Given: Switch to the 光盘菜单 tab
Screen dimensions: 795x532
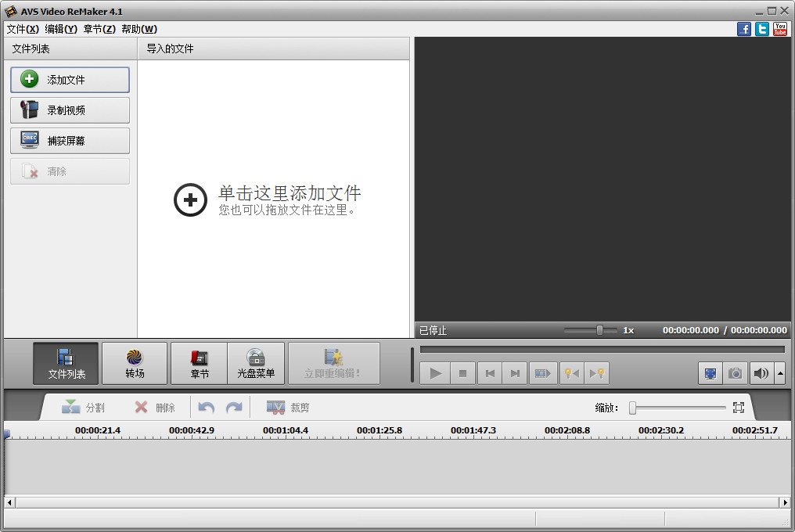Looking at the screenshot, I should 256,363.
